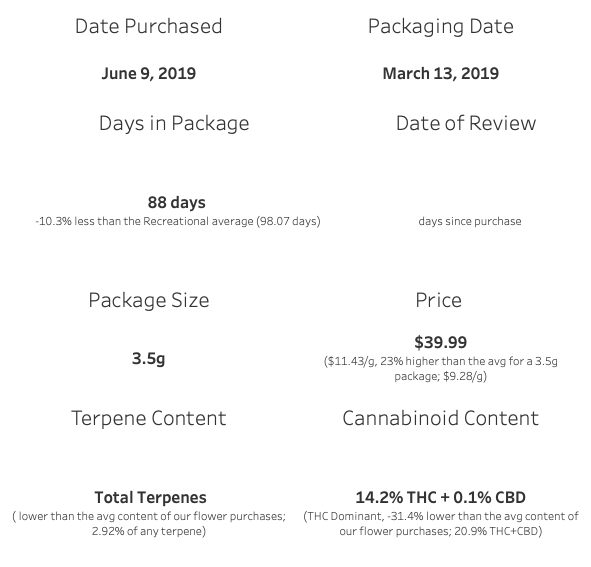Click the 2.92% terpene average note
Viewport: 591px width, 567px height.
pyautogui.click(x=149, y=524)
